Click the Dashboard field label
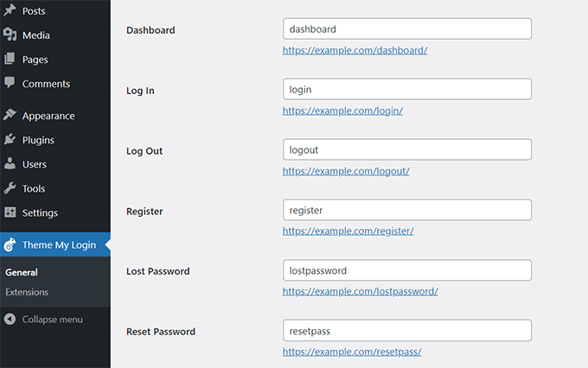Image resolution: width=588 pixels, height=368 pixels. point(150,30)
